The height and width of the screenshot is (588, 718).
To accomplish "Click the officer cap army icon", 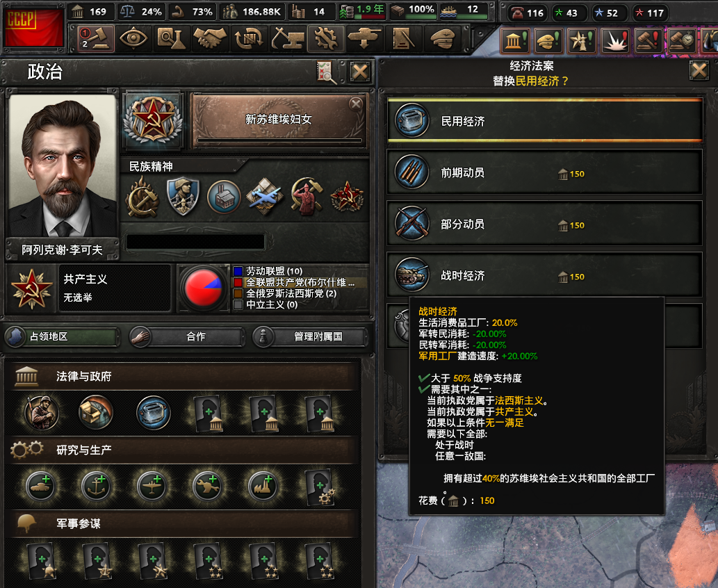I will [441, 38].
